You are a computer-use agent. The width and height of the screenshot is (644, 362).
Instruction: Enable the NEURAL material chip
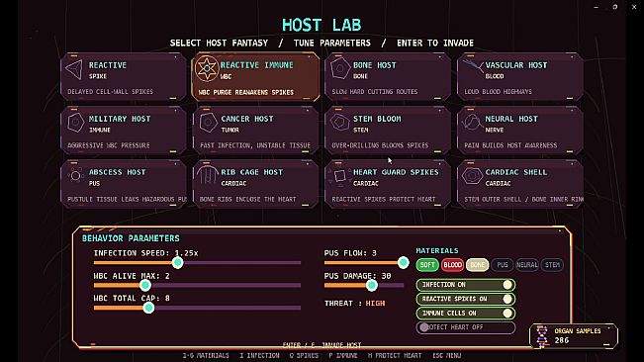(527, 265)
